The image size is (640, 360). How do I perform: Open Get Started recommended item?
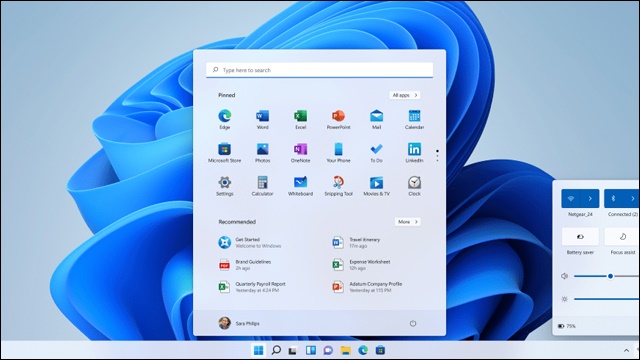tap(250, 242)
